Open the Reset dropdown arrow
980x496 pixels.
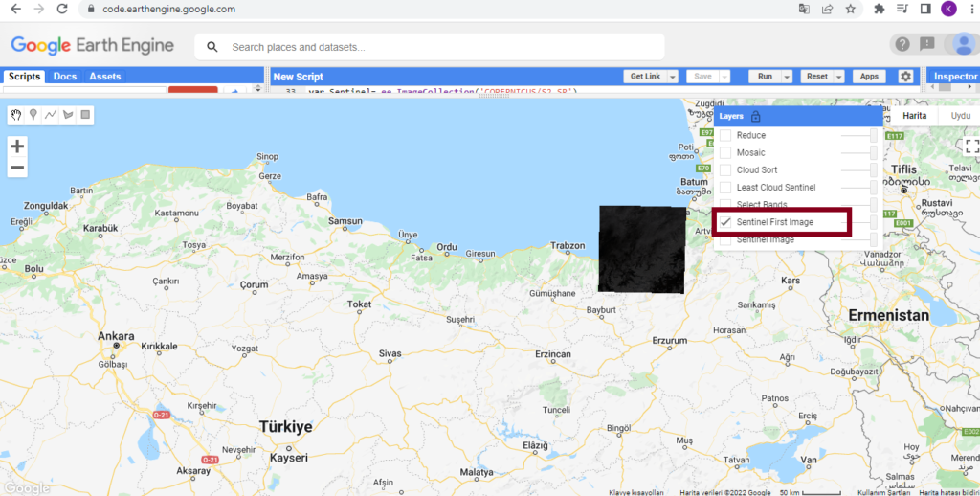pyautogui.click(x=841, y=77)
